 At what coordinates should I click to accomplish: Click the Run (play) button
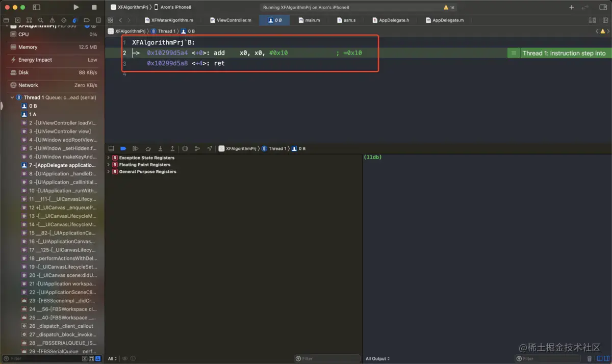pos(76,7)
